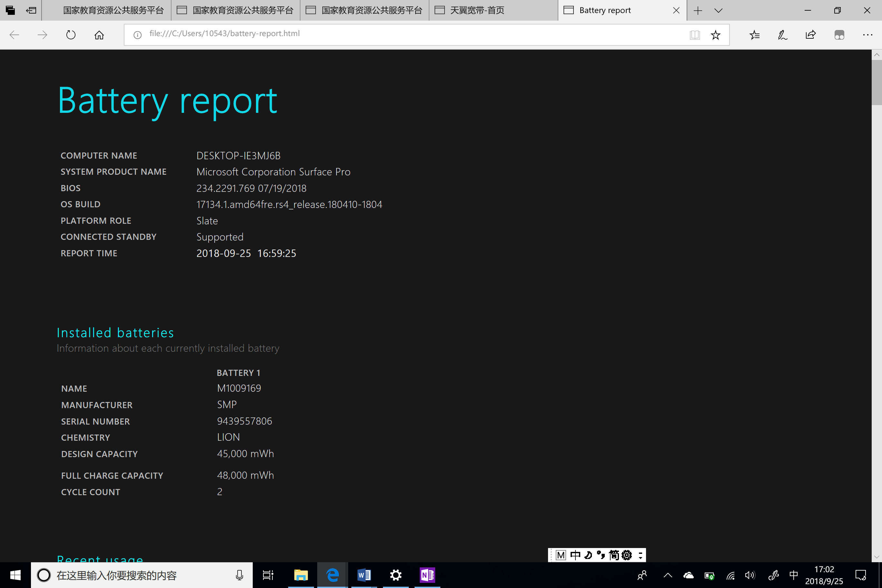Share this page
This screenshot has height=588, width=882.
coord(810,35)
